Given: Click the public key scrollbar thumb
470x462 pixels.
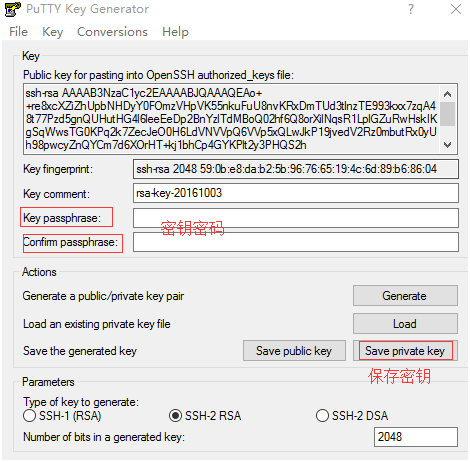Looking at the screenshot, I should tap(448, 114).
